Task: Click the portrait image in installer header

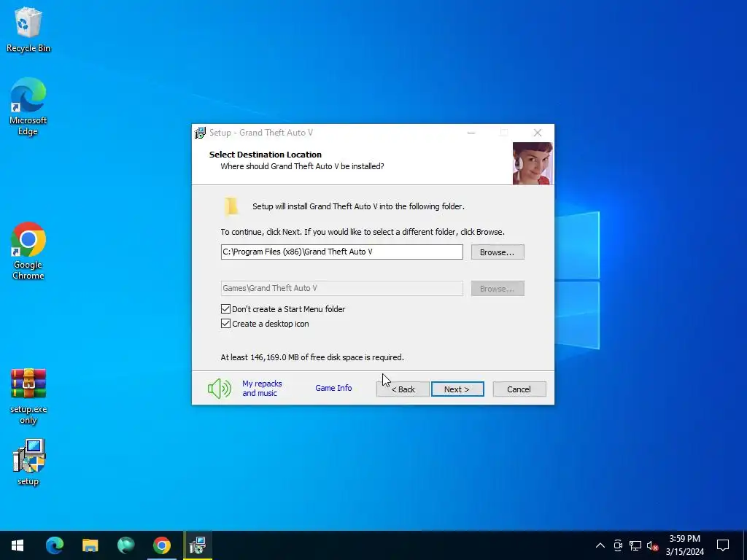Action: coord(533,163)
